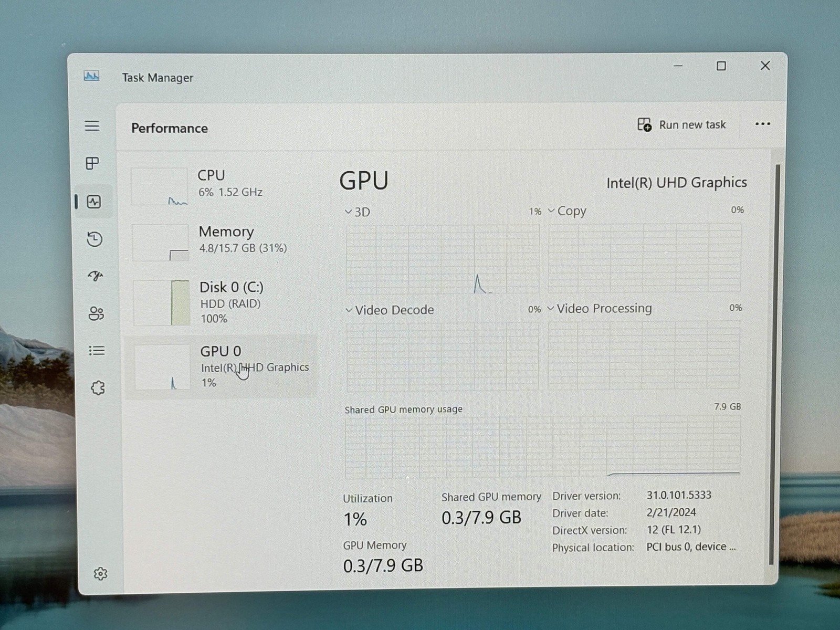Open the Video Processing engine dropdown
The image size is (840, 630).
click(x=600, y=308)
